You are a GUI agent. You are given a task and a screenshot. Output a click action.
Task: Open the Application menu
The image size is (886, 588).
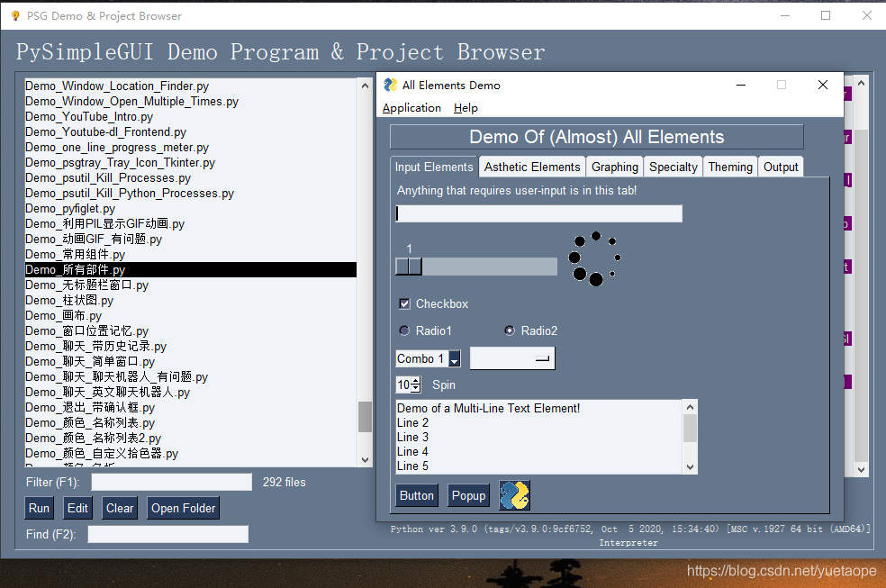click(x=411, y=108)
